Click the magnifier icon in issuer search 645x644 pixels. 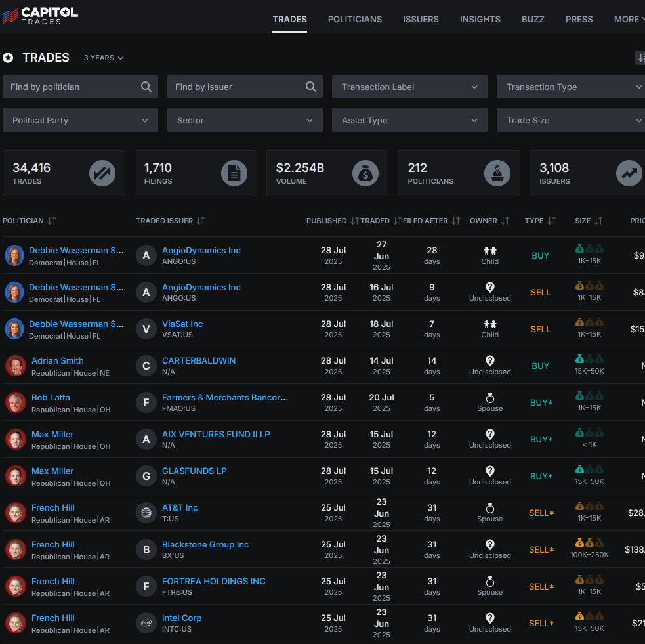pos(311,87)
